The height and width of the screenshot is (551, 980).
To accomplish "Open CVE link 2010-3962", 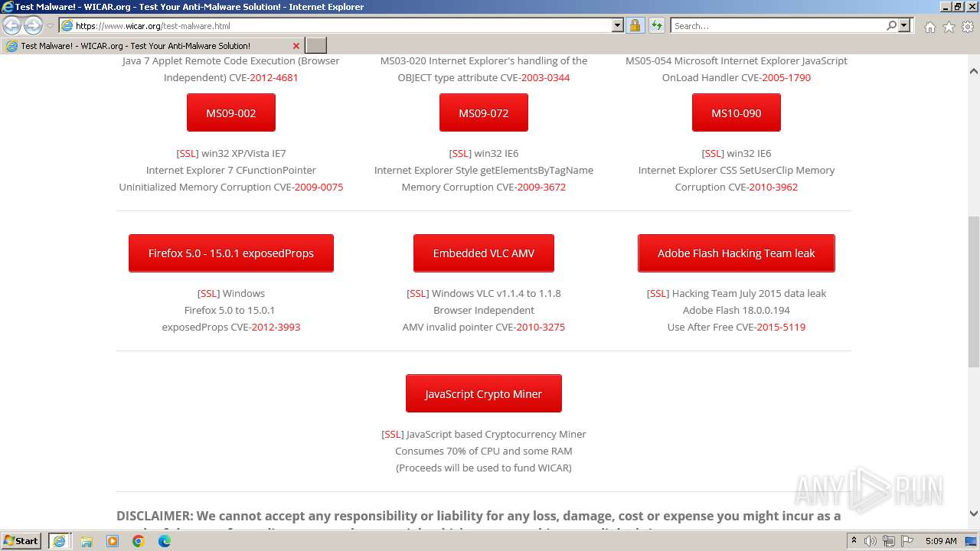I will point(773,187).
